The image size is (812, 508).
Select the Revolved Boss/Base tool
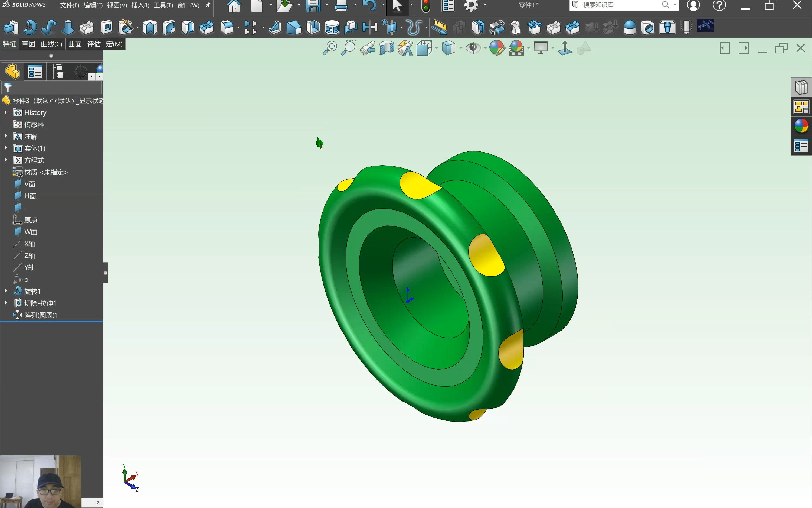30,27
